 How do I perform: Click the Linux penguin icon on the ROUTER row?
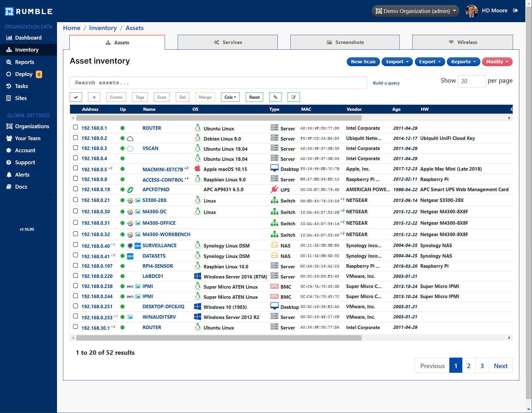(198, 128)
